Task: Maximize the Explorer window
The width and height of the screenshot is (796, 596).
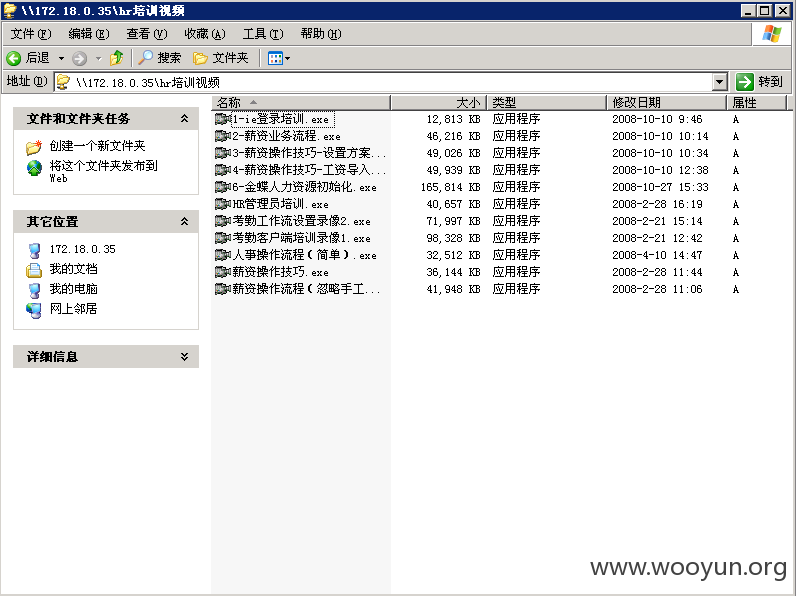Action: click(764, 10)
